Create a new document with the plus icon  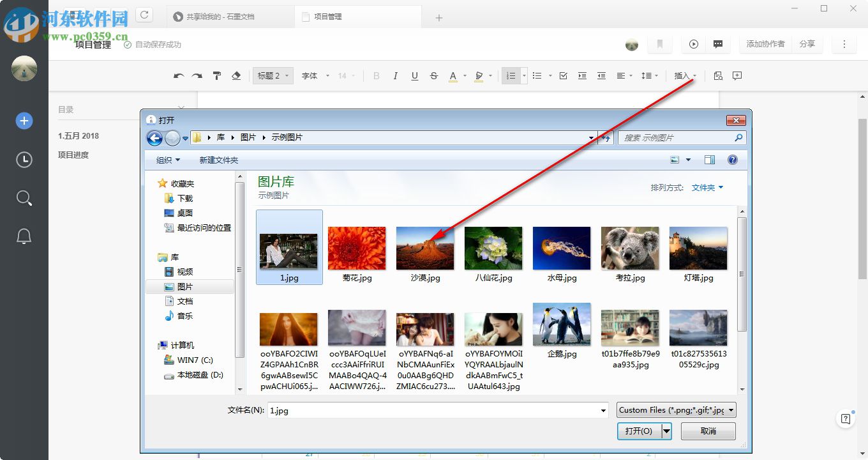click(x=24, y=121)
